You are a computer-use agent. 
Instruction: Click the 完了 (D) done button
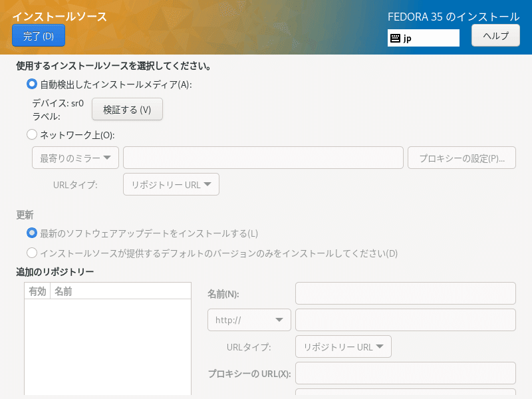pos(39,36)
